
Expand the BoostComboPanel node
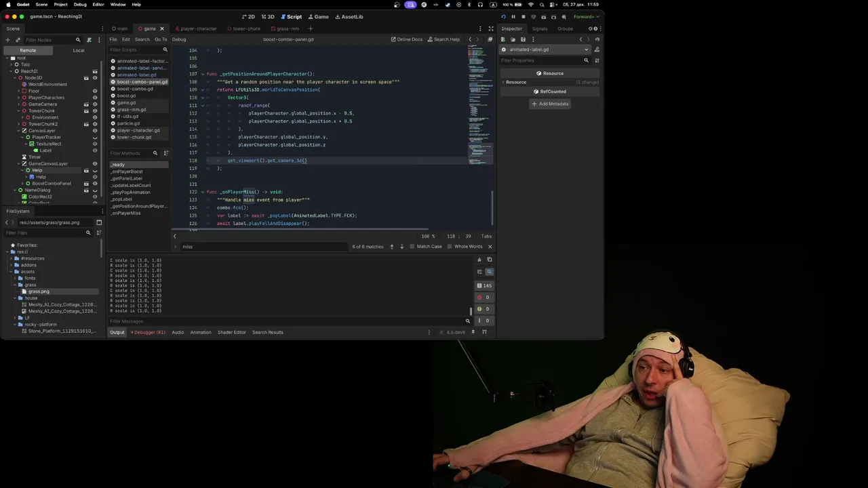(x=22, y=184)
